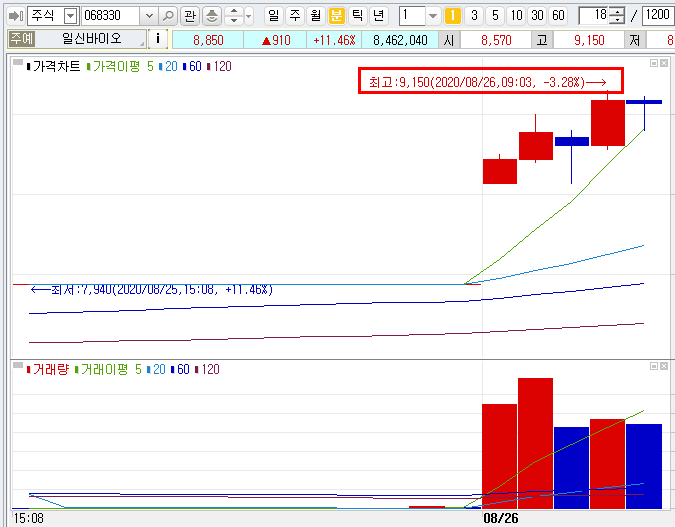The height and width of the screenshot is (527, 675).
Task: Click the total count field showing 1200
Action: pos(658,16)
